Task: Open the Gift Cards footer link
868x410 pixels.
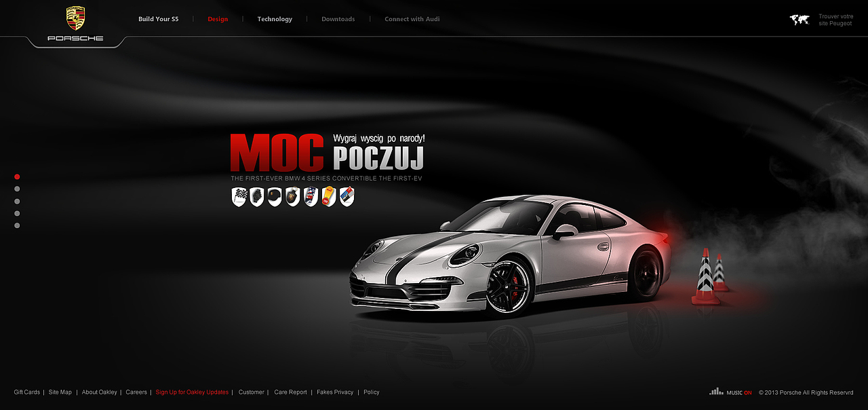Action: click(x=27, y=392)
